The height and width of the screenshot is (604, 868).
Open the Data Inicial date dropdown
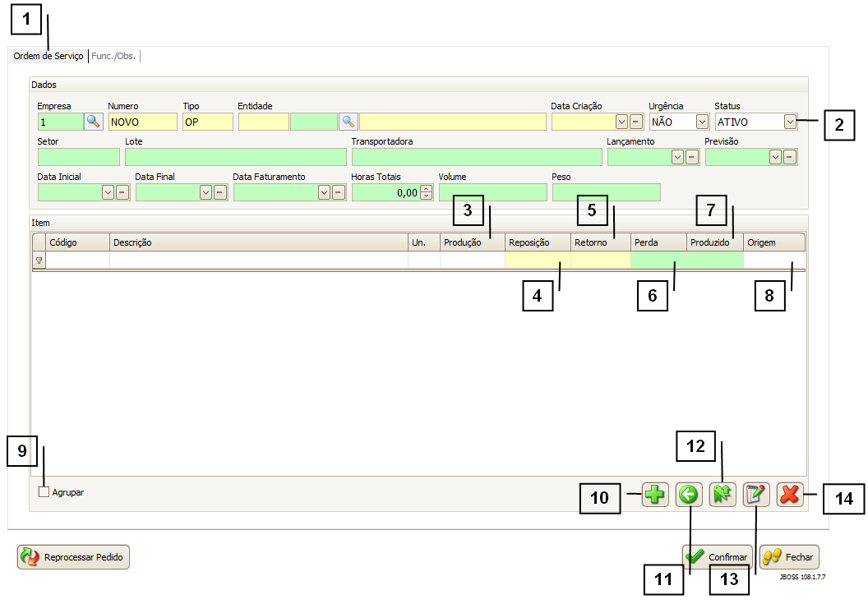(x=108, y=192)
